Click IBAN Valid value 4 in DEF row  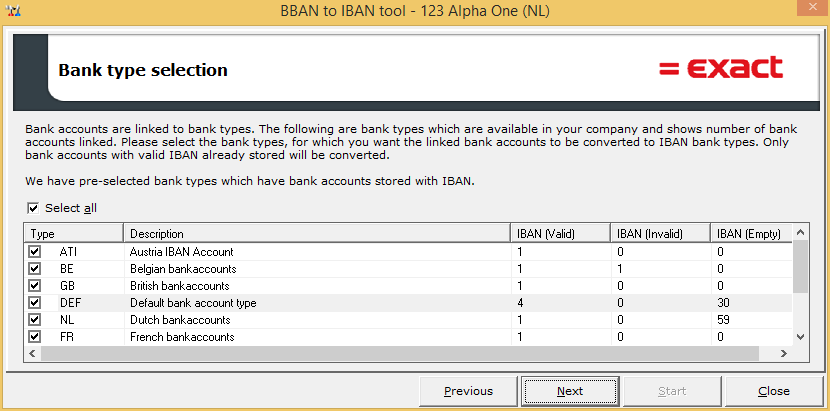[520, 303]
